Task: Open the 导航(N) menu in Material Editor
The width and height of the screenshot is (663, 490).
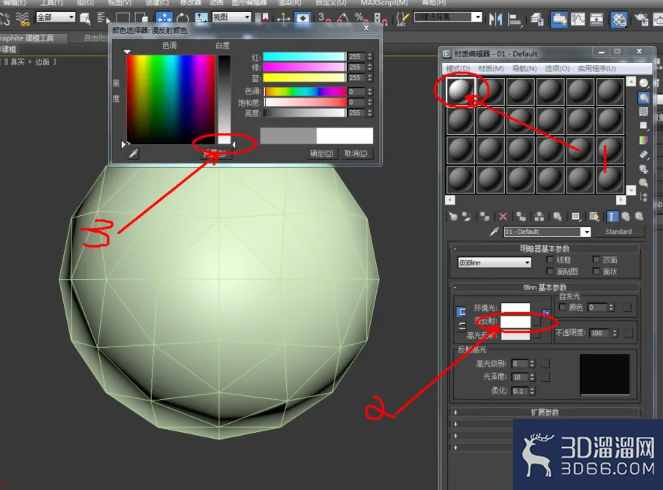Action: [x=524, y=68]
